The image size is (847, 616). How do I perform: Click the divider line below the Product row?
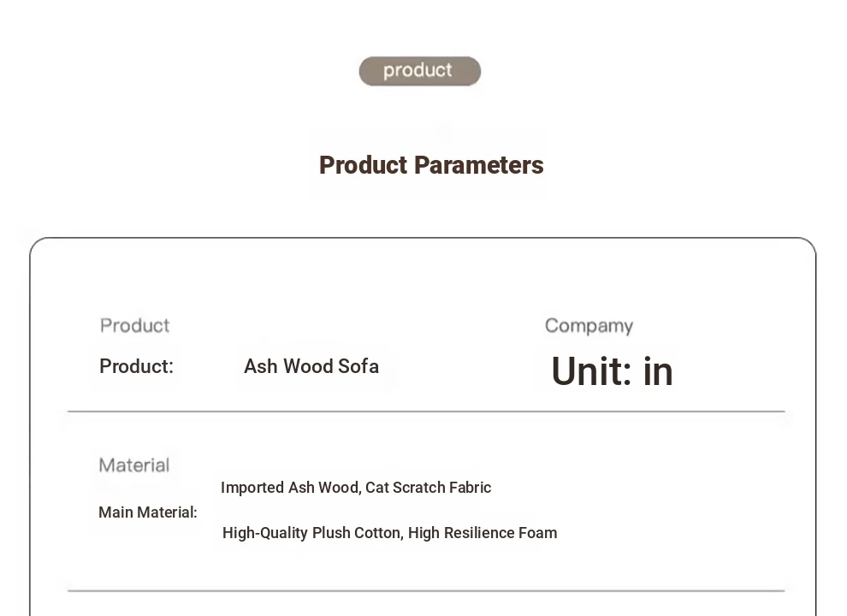tap(426, 412)
